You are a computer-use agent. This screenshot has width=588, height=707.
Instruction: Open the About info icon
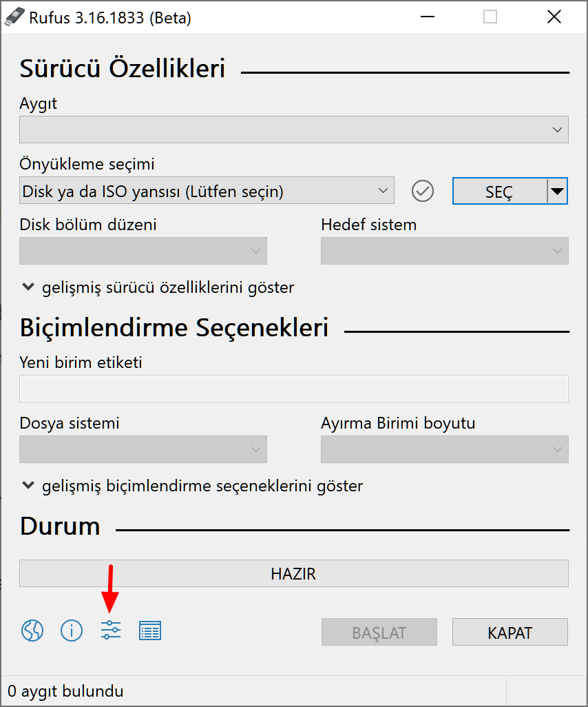coord(72,630)
